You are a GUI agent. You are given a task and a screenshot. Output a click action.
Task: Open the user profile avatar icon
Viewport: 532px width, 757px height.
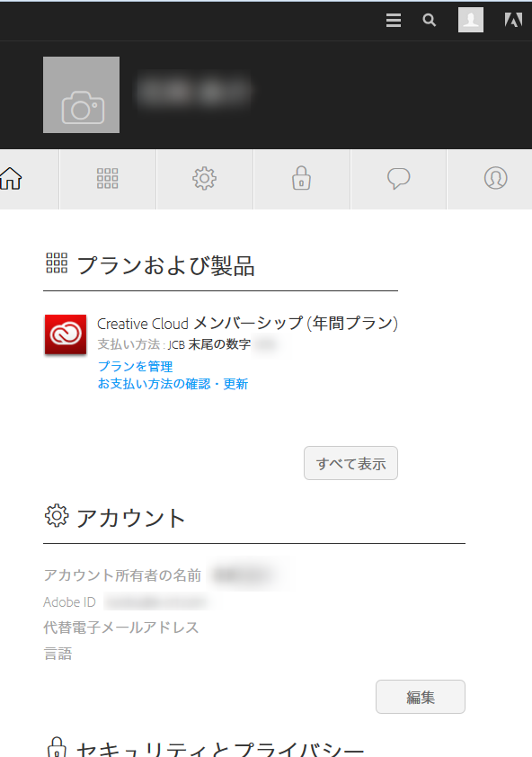(471, 21)
